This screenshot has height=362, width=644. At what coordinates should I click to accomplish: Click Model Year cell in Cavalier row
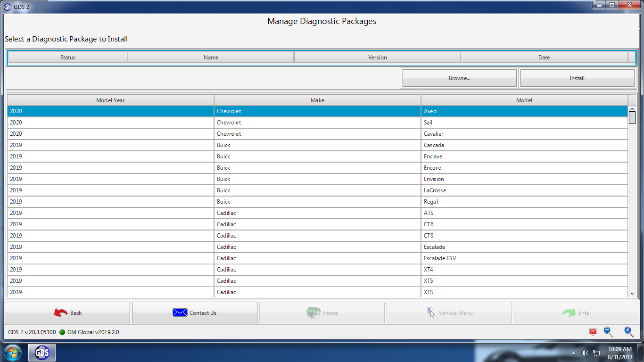(110, 134)
